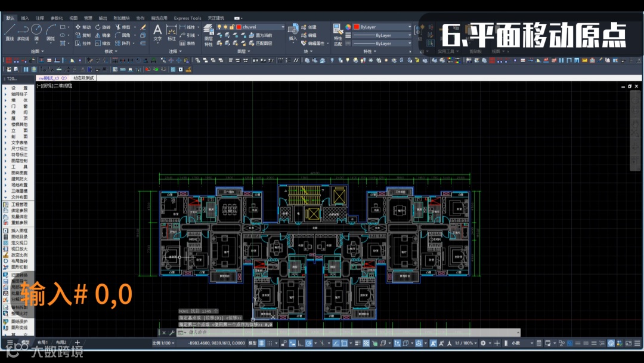Click 工程管理 in the T20 panel

(19, 204)
